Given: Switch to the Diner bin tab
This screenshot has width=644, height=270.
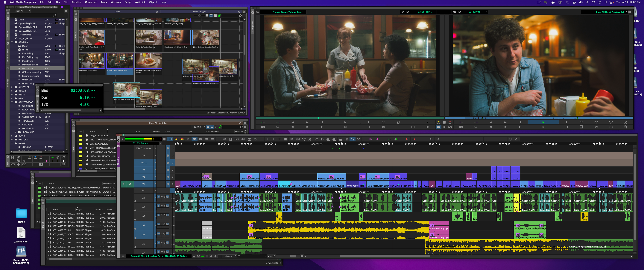Looking at the screenshot, I should 118,11.
